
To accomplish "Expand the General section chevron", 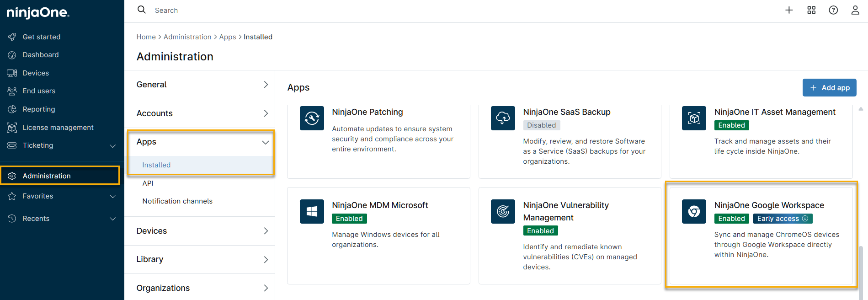I will pos(266,85).
